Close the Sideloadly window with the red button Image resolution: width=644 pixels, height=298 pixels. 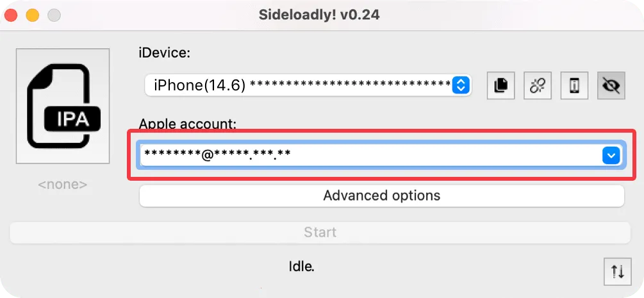pyautogui.click(x=11, y=15)
